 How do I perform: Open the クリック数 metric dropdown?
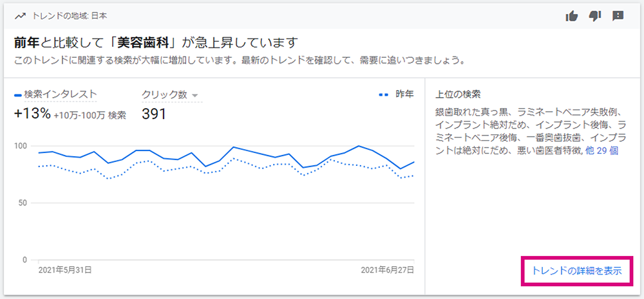tap(169, 95)
